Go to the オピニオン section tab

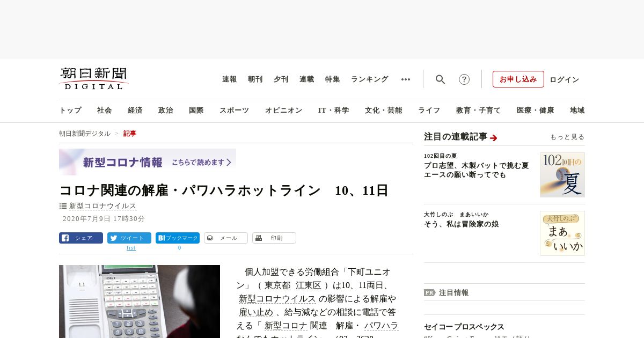pos(283,111)
